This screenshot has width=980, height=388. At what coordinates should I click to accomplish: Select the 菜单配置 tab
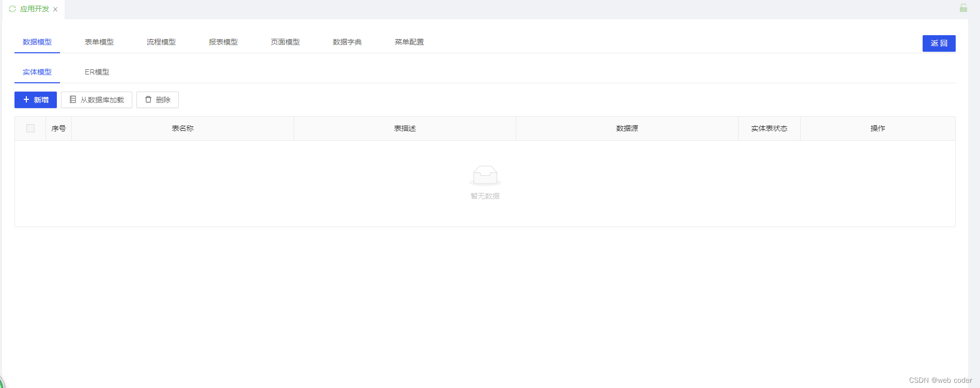[409, 42]
